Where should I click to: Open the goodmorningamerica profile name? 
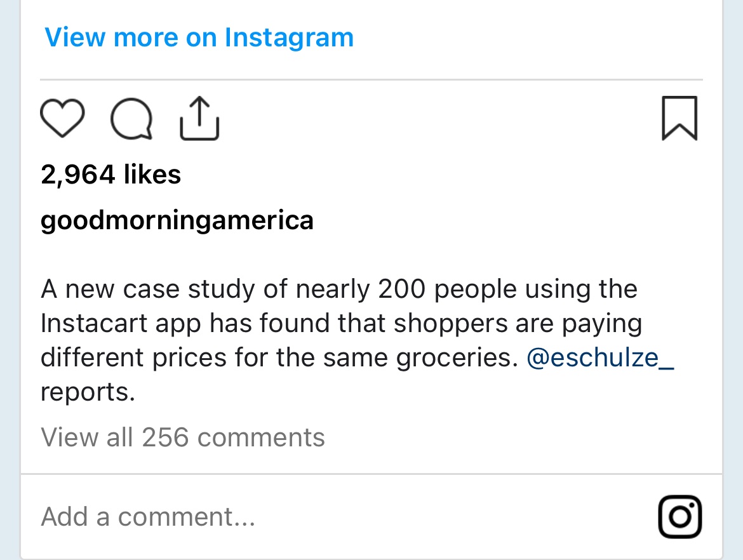click(x=177, y=220)
